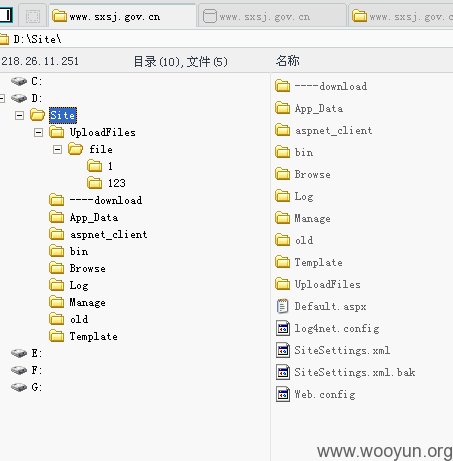This screenshot has width=453, height=461.
Task: Select the C: drive icon
Action: (x=19, y=81)
